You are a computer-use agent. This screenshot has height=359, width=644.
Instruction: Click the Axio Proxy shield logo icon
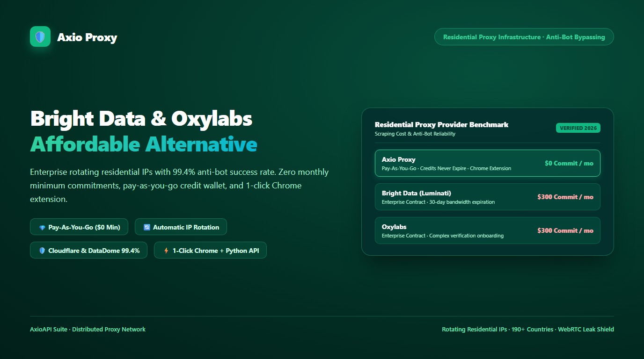[x=40, y=36]
